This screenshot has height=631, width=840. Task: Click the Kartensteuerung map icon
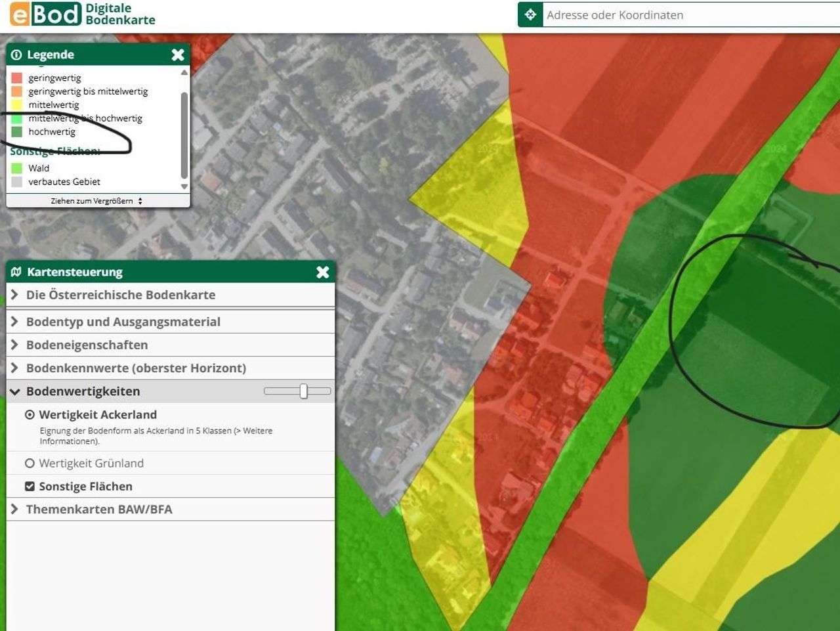[x=16, y=272]
